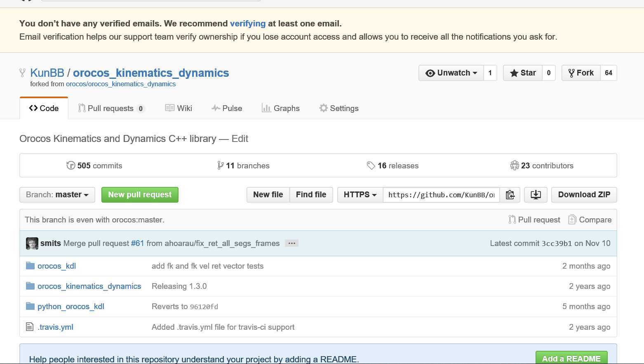Click the clone in desktop download icon

(536, 195)
